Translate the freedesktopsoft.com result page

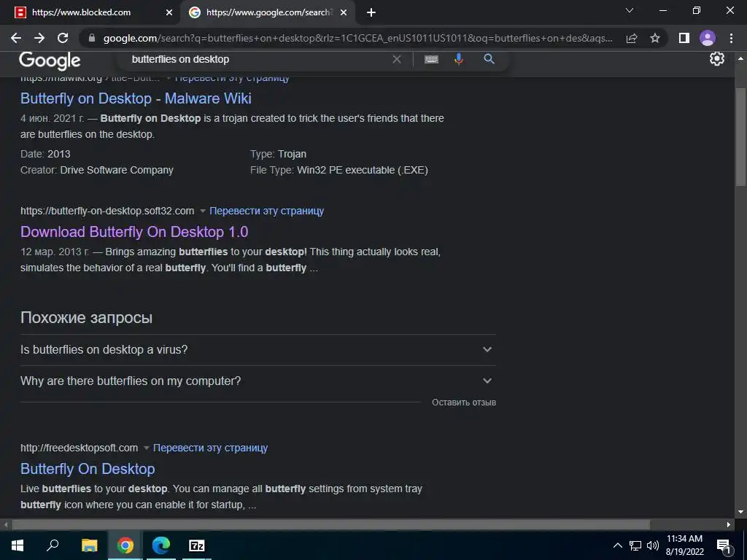pyautogui.click(x=210, y=448)
